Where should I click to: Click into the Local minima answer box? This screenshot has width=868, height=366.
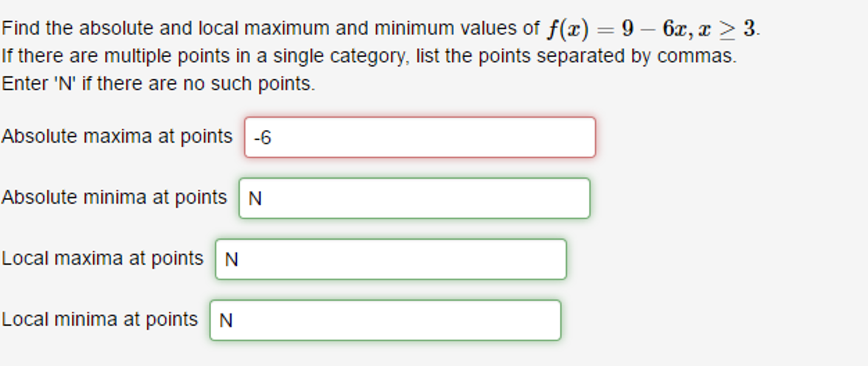coord(385,321)
